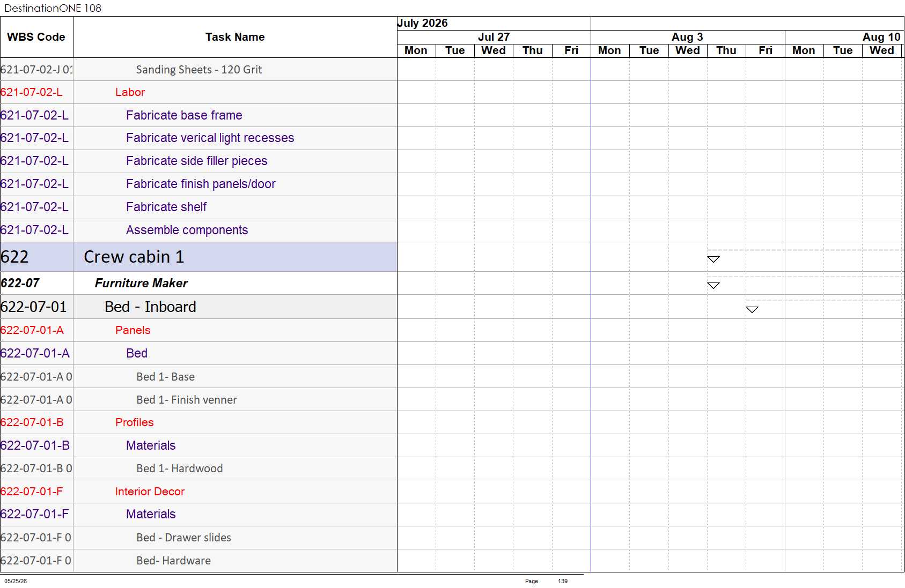
Task: Select the Panels group row
Action: pyautogui.click(x=198, y=330)
